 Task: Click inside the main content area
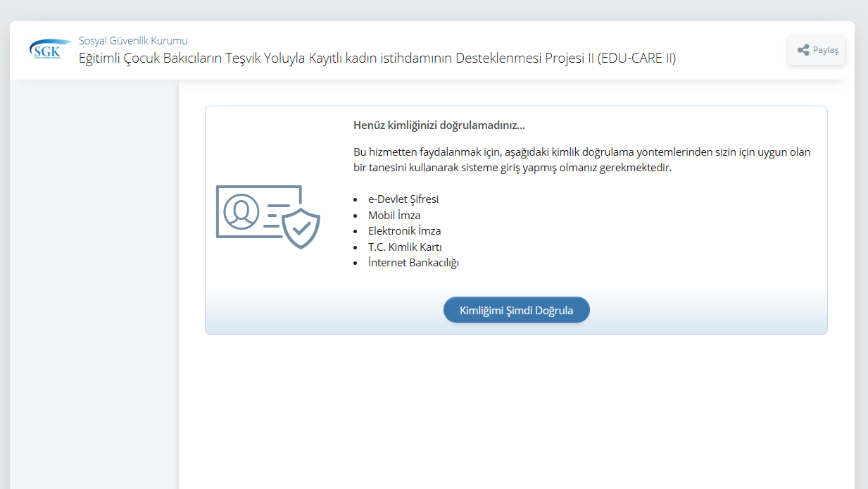(516, 409)
